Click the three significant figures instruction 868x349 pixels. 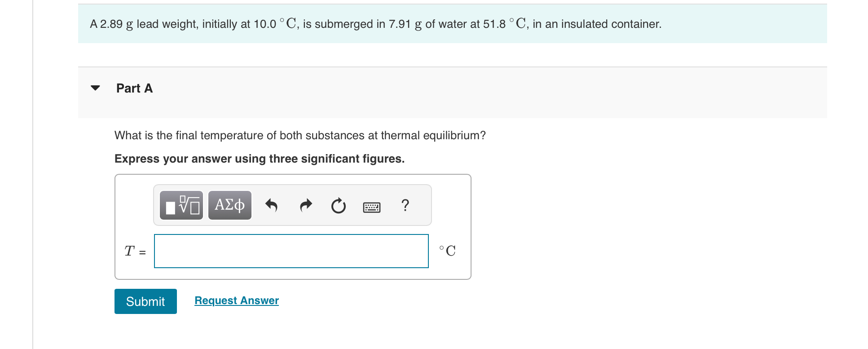[x=259, y=159]
